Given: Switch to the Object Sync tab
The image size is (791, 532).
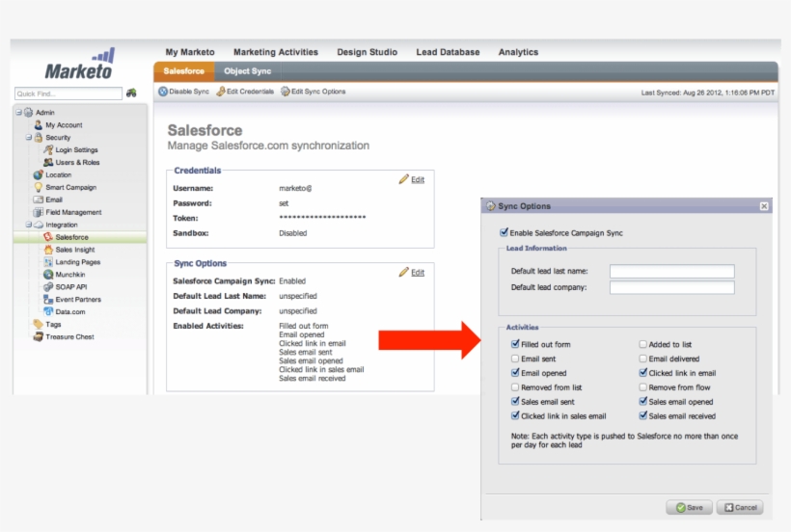Looking at the screenshot, I should coord(247,71).
